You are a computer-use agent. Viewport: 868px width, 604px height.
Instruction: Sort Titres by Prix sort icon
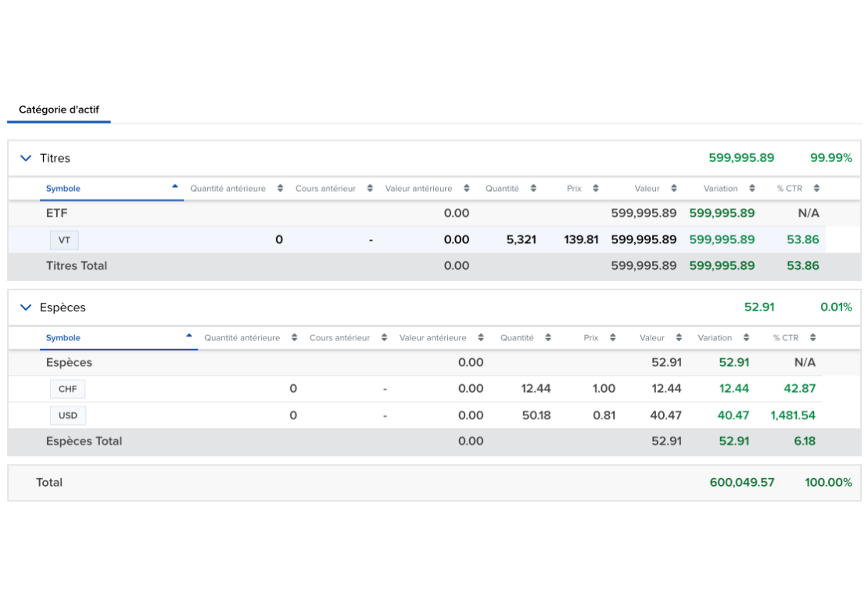tap(595, 189)
